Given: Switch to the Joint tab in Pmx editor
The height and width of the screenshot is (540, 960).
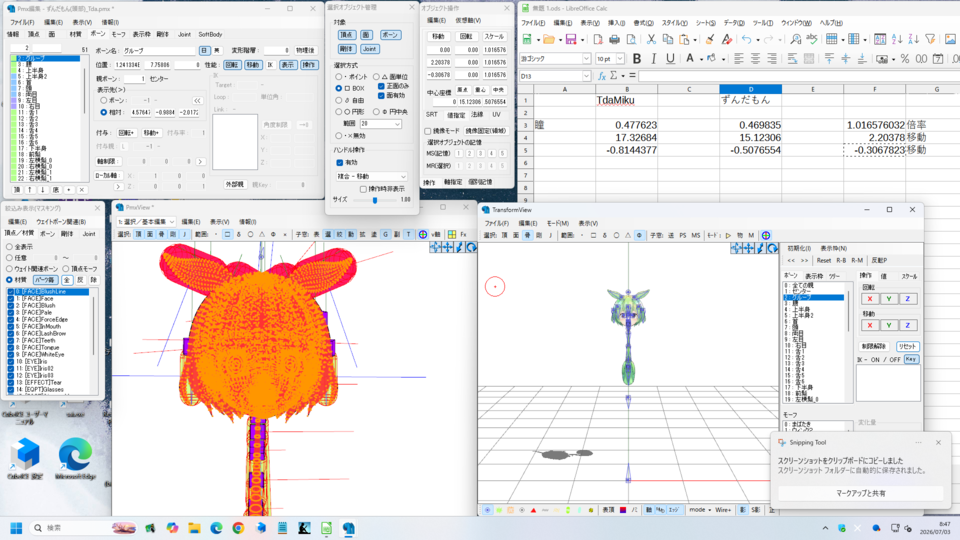Looking at the screenshot, I should pyautogui.click(x=184, y=34).
